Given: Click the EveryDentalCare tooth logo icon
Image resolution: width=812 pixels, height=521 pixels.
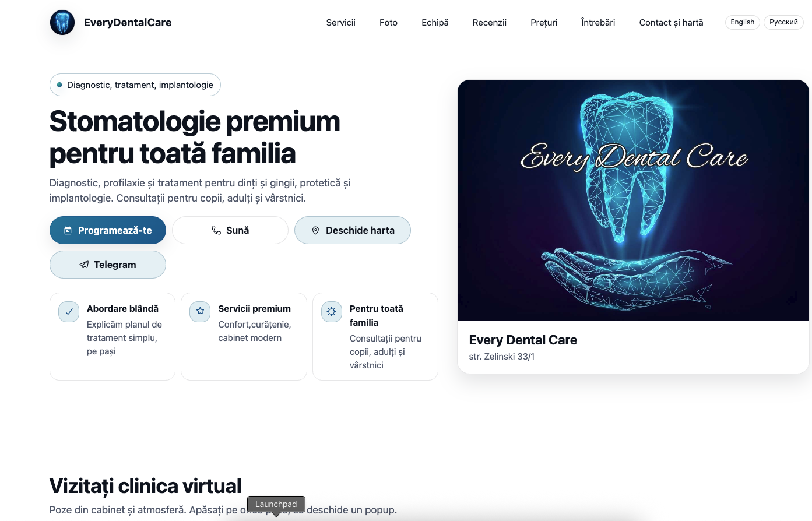Looking at the screenshot, I should [62, 23].
